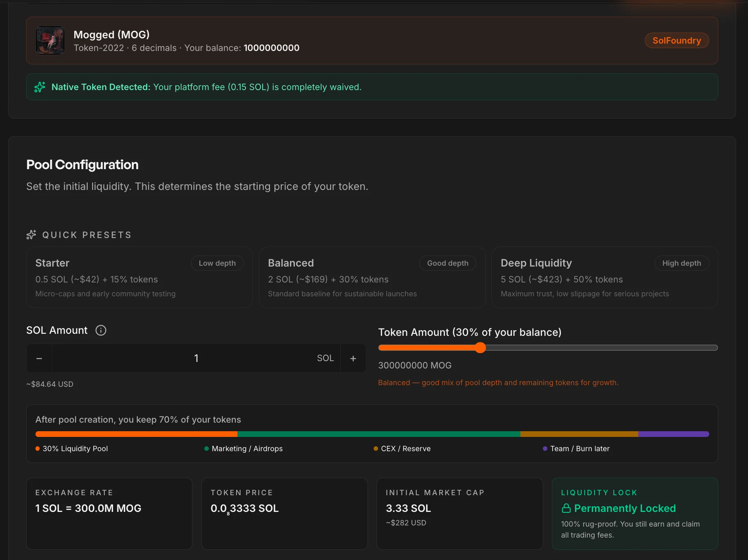Increase SOL amount with the plus button
748x560 pixels.
(x=353, y=358)
